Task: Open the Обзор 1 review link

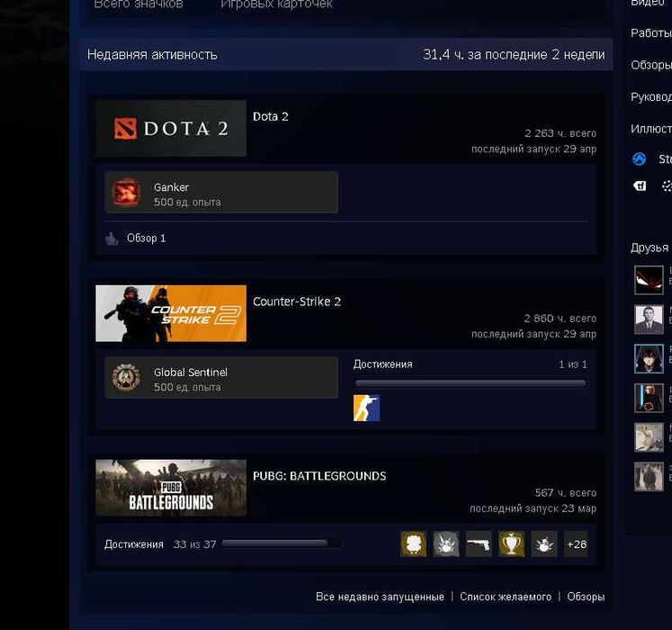Action: pyautogui.click(x=146, y=238)
